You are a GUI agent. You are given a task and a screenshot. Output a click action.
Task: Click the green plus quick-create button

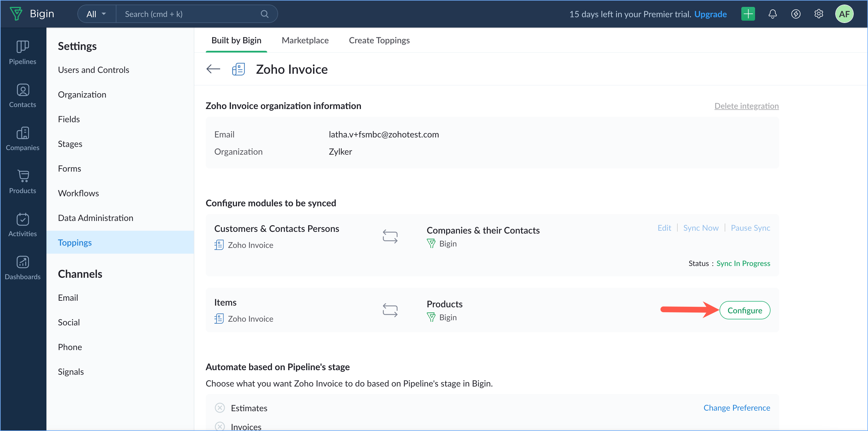click(x=748, y=14)
